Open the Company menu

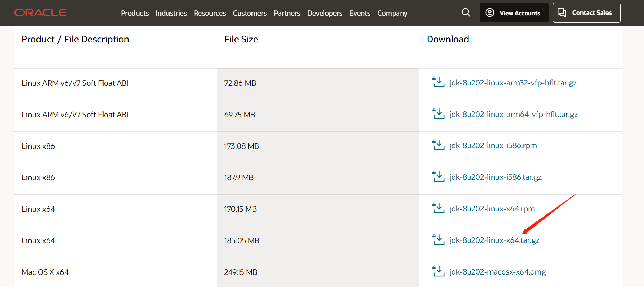pos(392,13)
